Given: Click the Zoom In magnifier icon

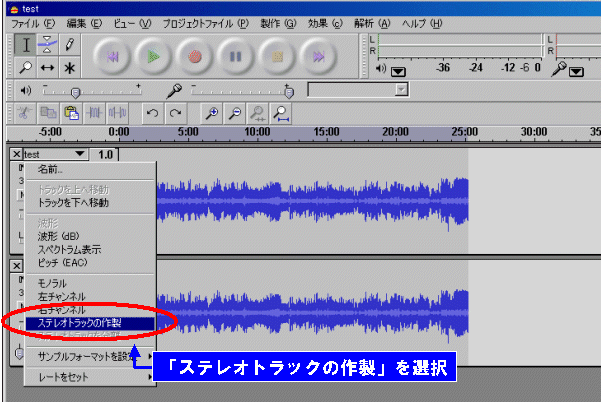Looking at the screenshot, I should point(212,113).
